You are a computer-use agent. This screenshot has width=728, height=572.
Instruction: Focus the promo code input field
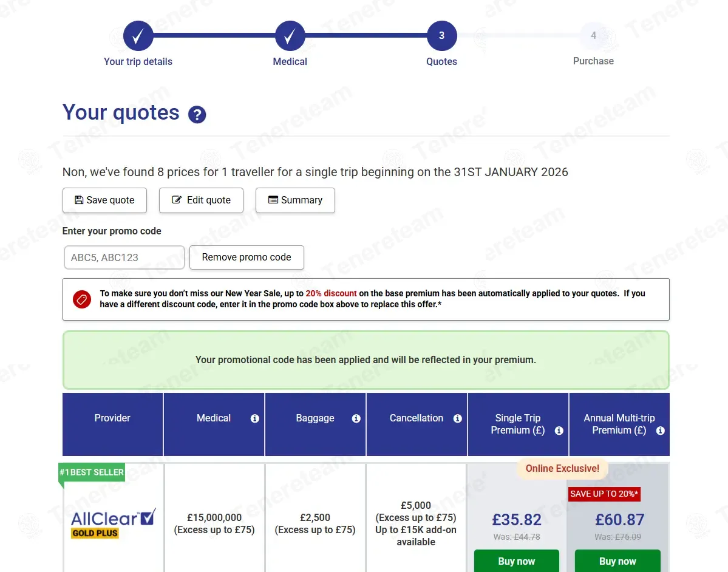[x=124, y=257]
